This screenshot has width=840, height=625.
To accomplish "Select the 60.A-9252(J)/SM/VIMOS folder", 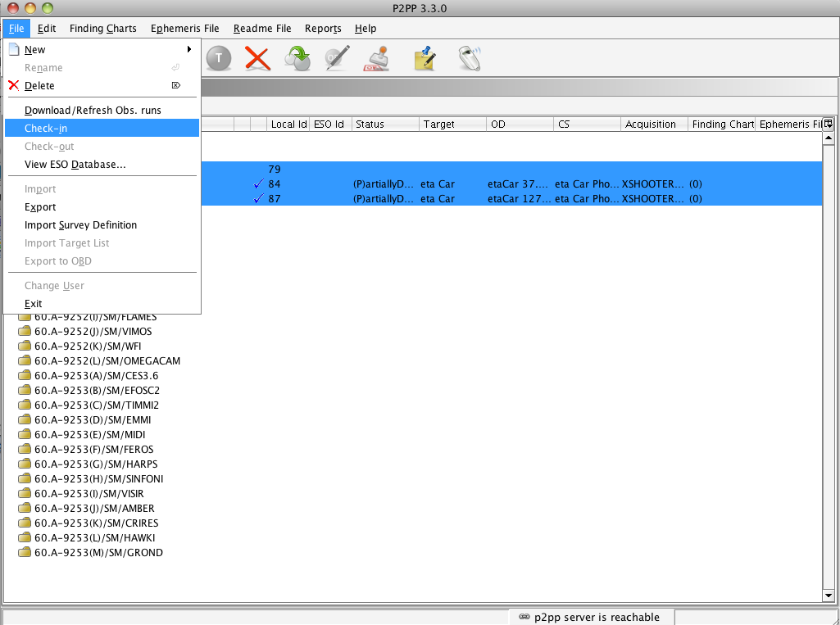I will 93,332.
